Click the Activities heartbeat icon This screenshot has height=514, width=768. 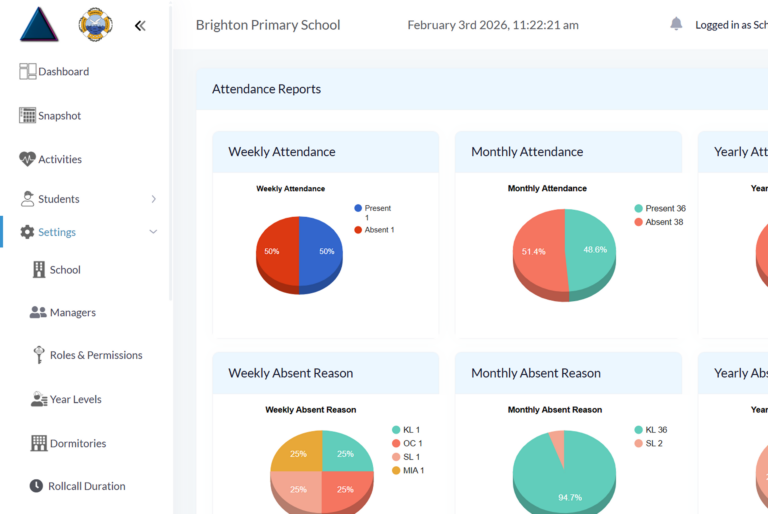click(27, 159)
